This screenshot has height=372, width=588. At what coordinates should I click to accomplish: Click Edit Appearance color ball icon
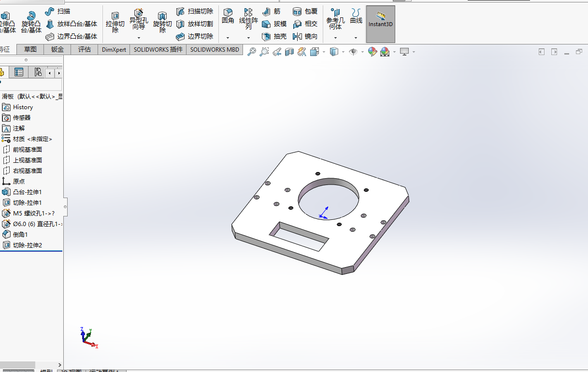click(372, 52)
